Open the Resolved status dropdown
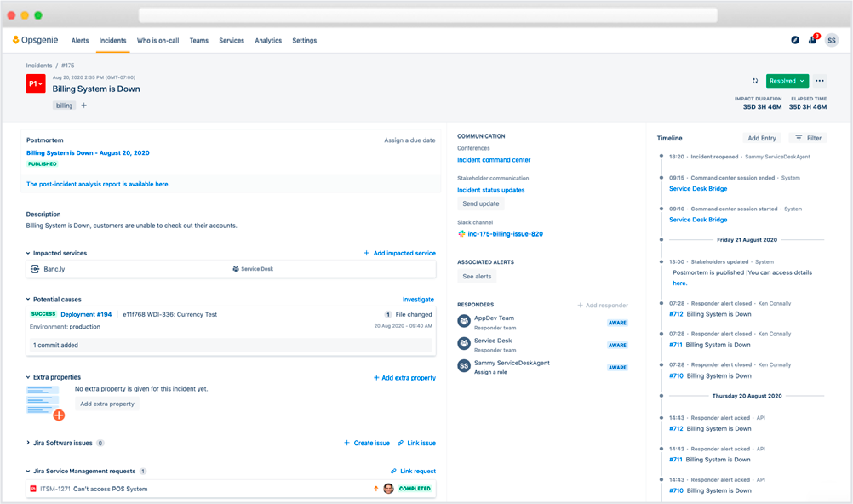The image size is (853, 504). click(x=787, y=81)
